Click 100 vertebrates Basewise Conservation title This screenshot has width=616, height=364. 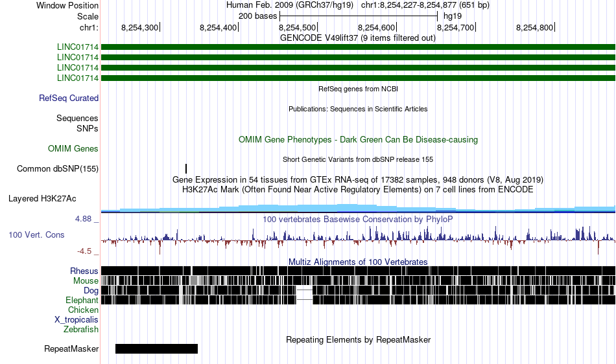(x=358, y=220)
